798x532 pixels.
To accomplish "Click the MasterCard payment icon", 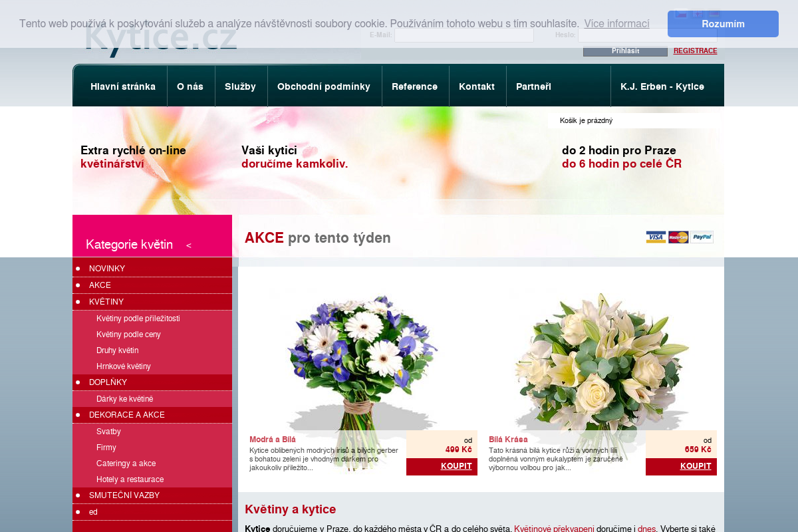I will click(x=679, y=237).
